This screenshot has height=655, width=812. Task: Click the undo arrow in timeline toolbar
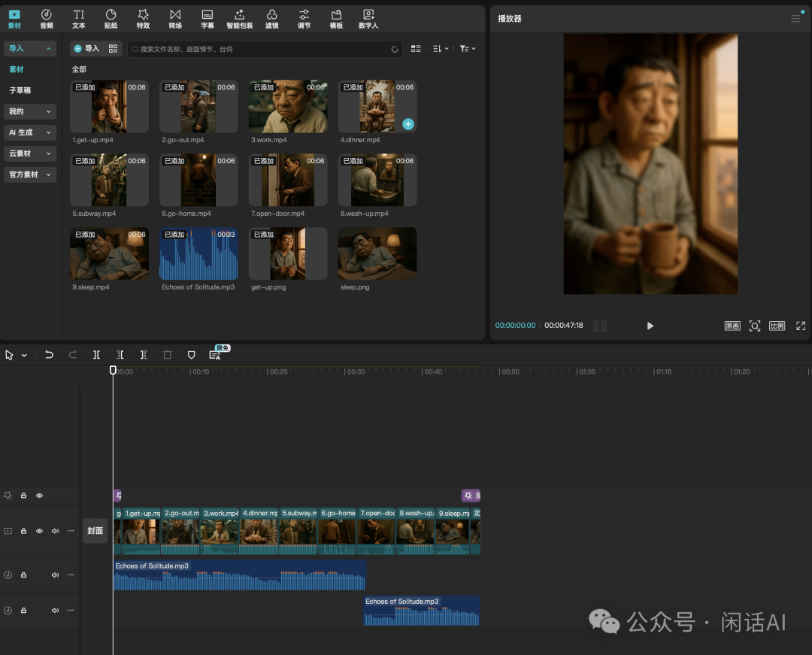[49, 355]
